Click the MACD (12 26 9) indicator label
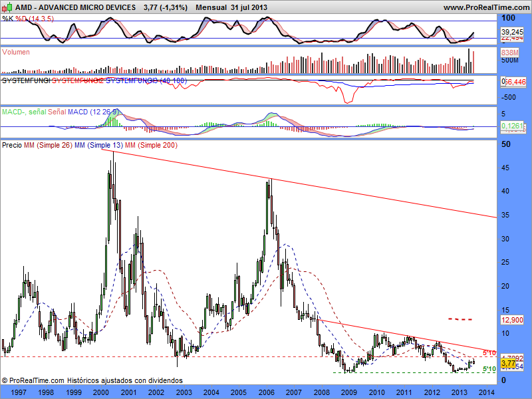The image size is (532, 399). pos(93,112)
